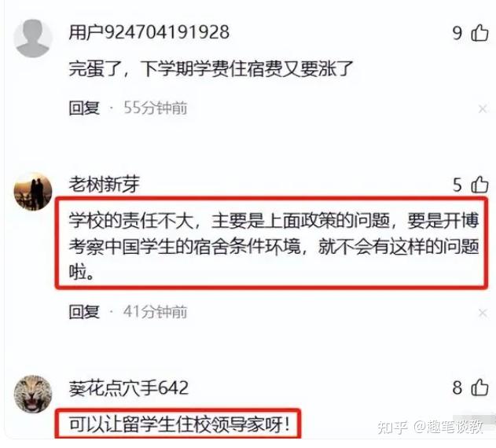Reply to the comment about 学费住宿费
Screen dimensions: 496x448
click(84, 108)
